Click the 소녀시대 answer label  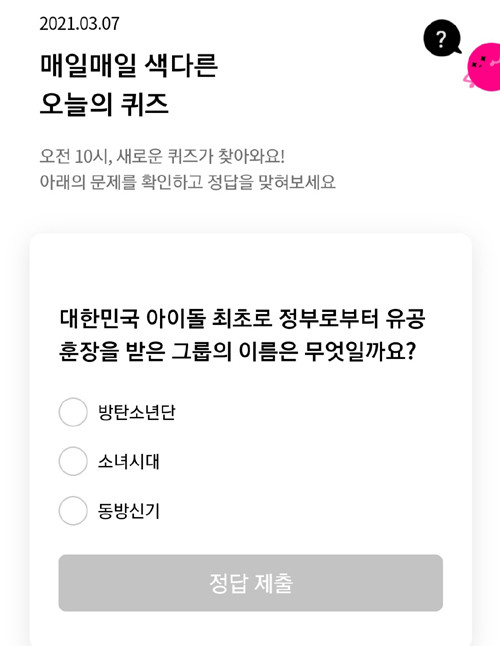129,461
